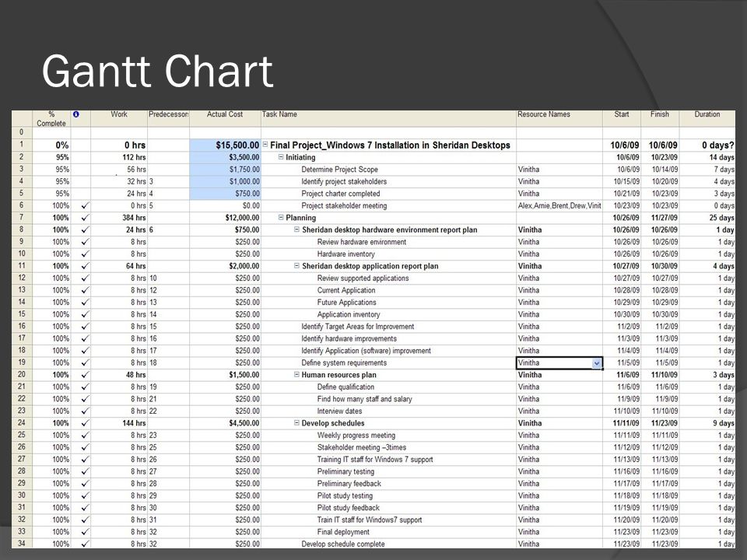Select the Future Applications task

pyautogui.click(x=346, y=303)
